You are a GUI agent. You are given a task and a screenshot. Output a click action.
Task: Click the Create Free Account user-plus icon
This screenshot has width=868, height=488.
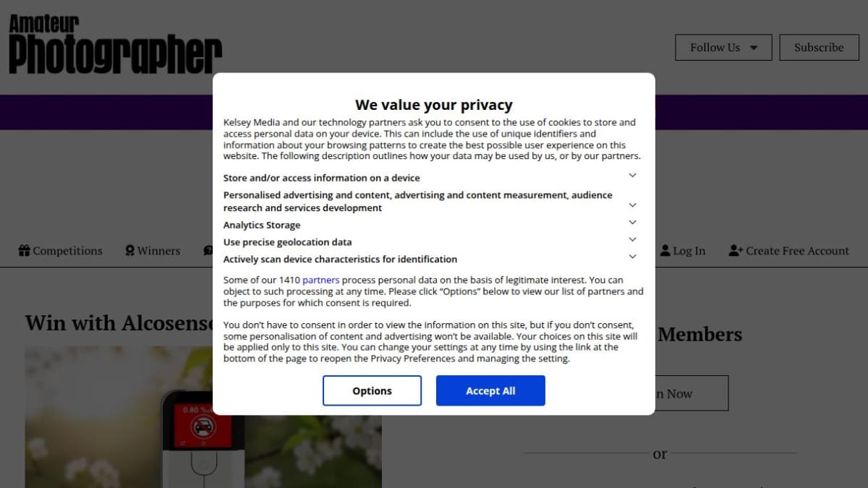(x=736, y=250)
